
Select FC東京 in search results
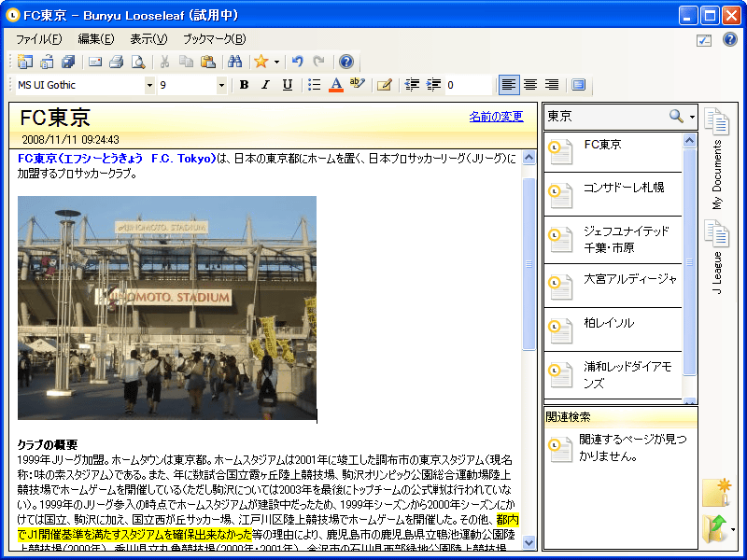pyautogui.click(x=613, y=152)
